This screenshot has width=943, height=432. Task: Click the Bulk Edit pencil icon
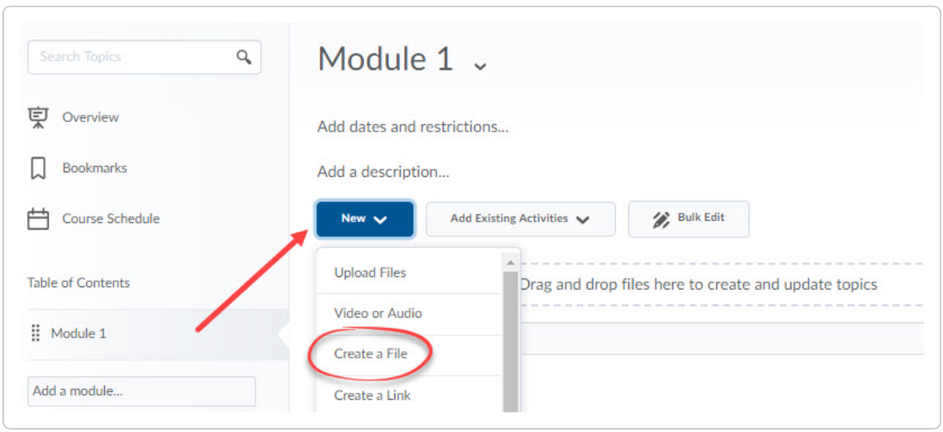coord(661,220)
